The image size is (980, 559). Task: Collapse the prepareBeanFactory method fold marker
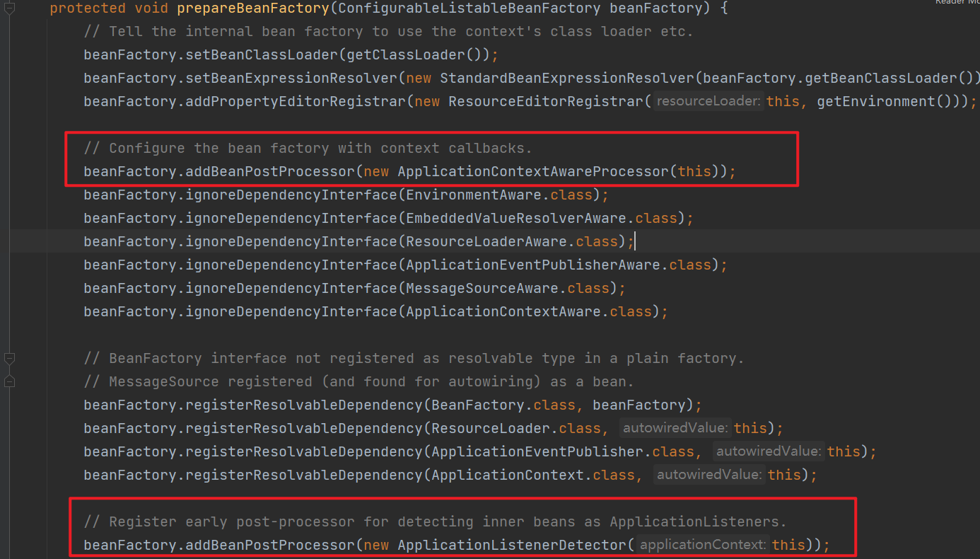click(9, 9)
